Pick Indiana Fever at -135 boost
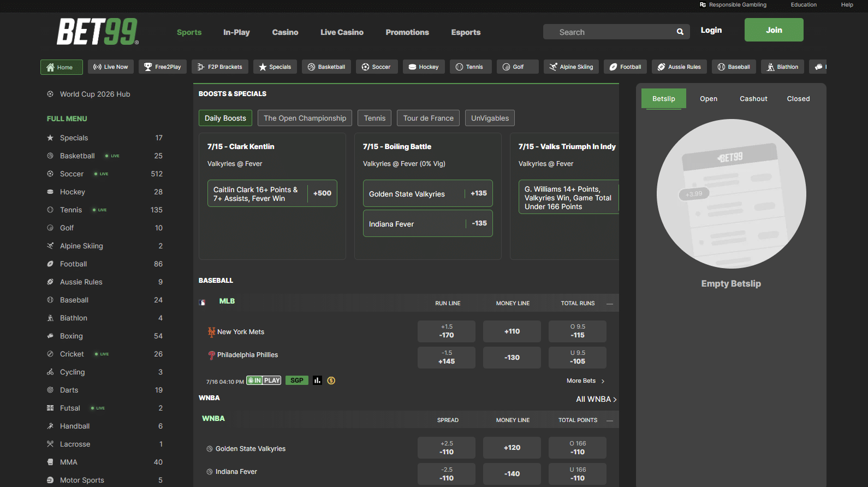The width and height of the screenshot is (868, 487). click(428, 224)
